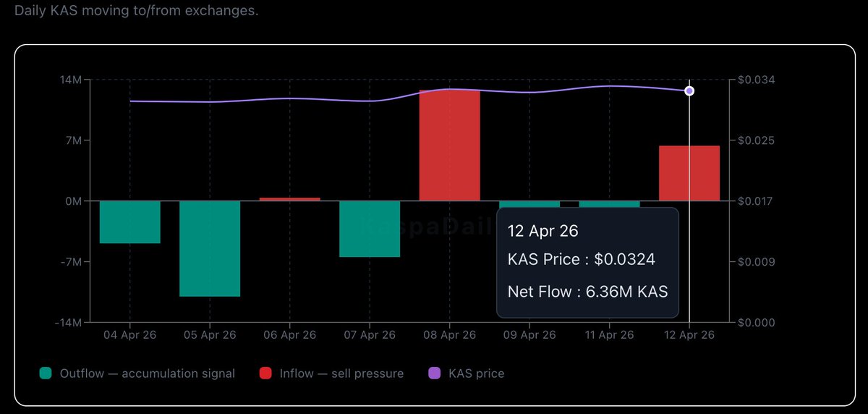Click the 12 Apr 26 red inflow bar
Image resolution: width=868 pixels, height=414 pixels.
pos(689,173)
